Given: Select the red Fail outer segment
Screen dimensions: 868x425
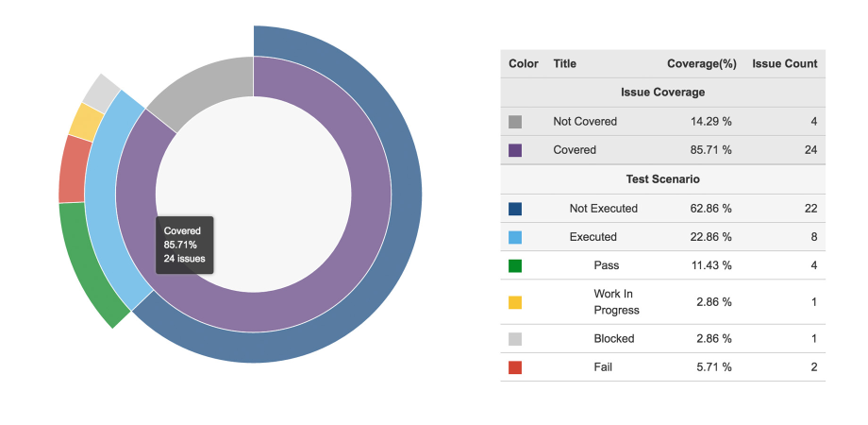Looking at the screenshot, I should (x=72, y=169).
